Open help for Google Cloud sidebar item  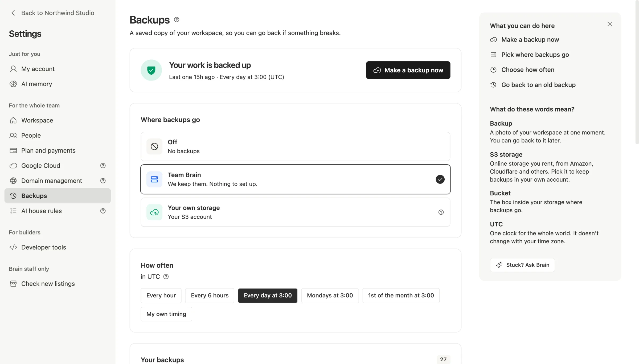(x=103, y=166)
